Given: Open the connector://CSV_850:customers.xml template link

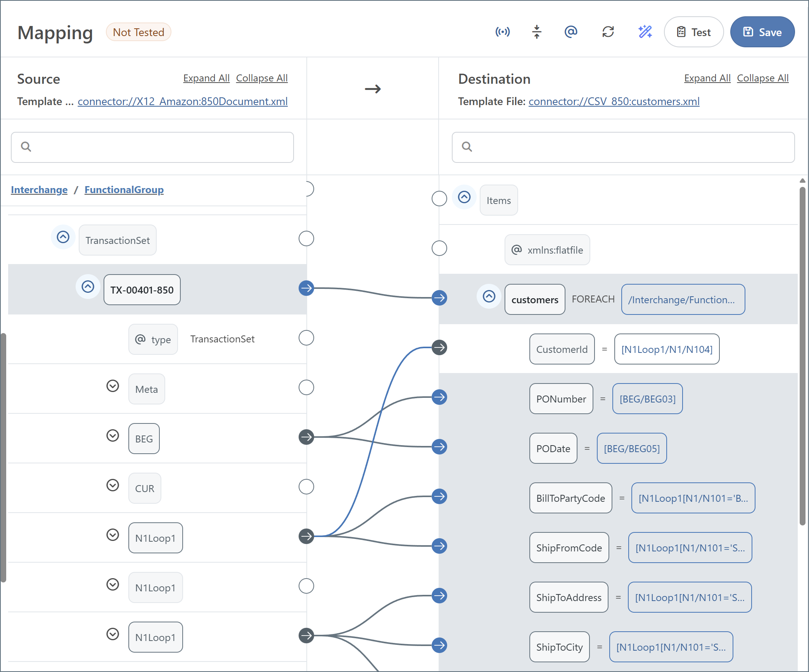Looking at the screenshot, I should (x=614, y=101).
